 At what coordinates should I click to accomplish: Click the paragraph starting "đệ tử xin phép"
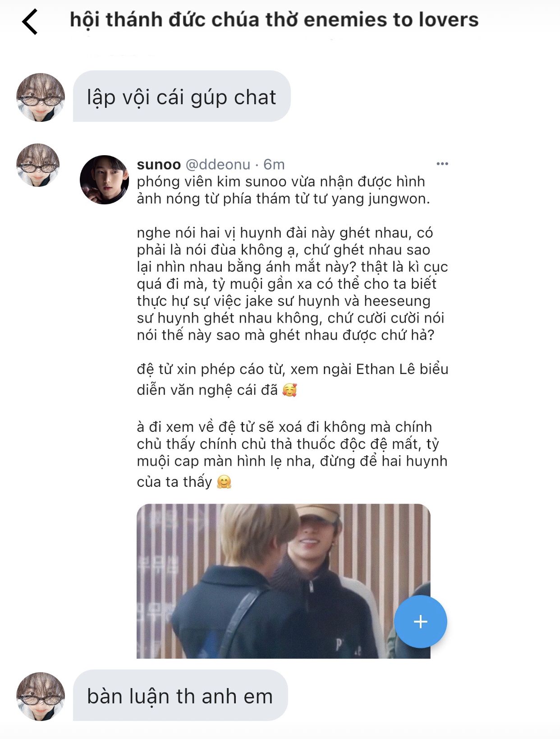(x=293, y=379)
